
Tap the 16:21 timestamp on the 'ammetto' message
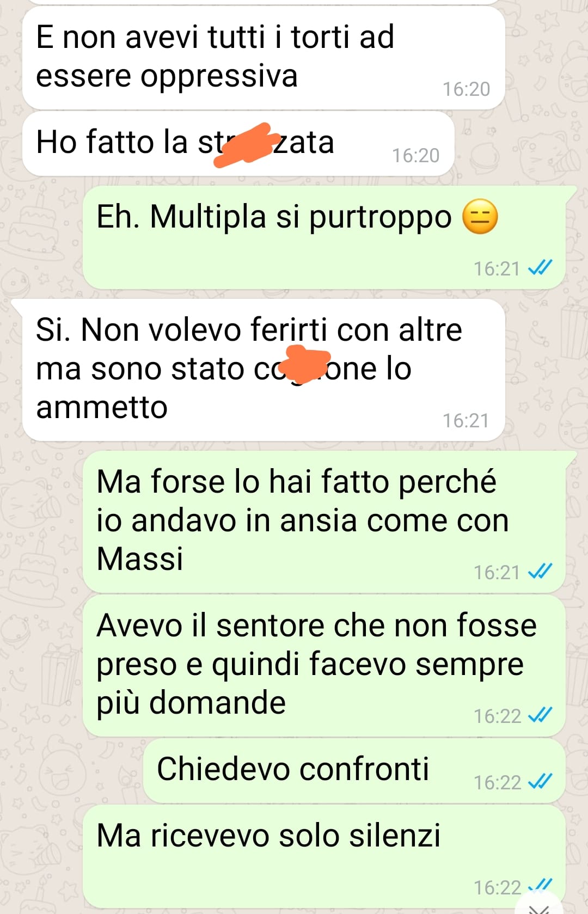tap(466, 420)
